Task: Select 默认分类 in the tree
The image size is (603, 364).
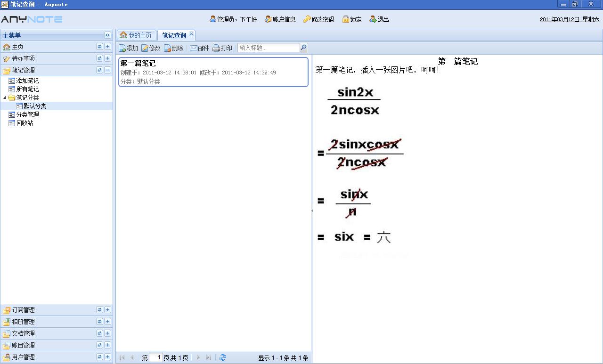Action: (35, 106)
